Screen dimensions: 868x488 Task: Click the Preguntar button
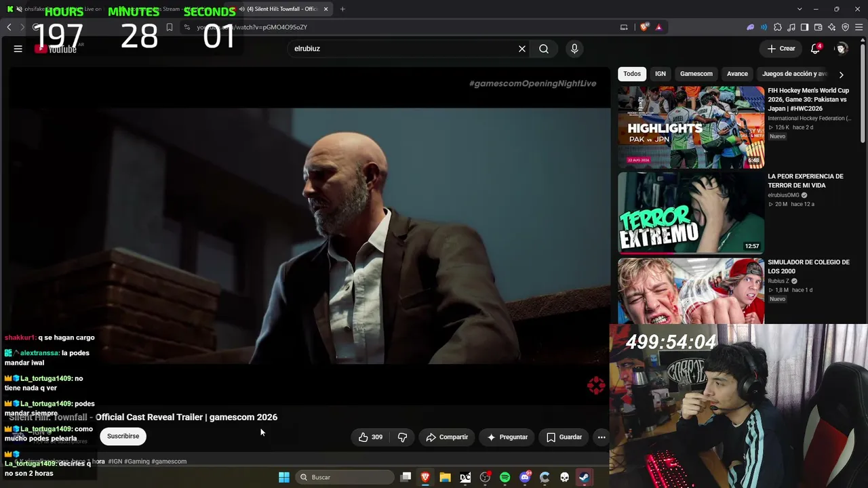(507, 437)
